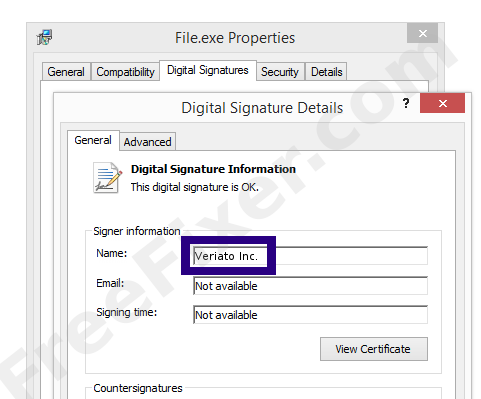This screenshot has height=399, width=481.
Task: Open the Advanced tab in signature details
Action: [148, 142]
